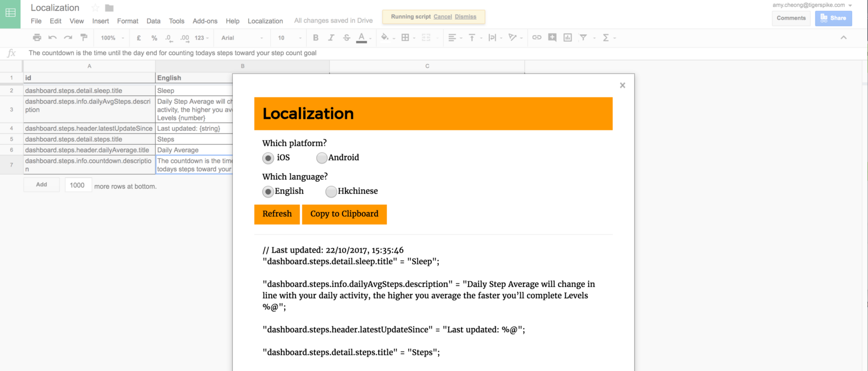Open the font size 10 dropdown
The height and width of the screenshot is (371, 868).
[289, 38]
